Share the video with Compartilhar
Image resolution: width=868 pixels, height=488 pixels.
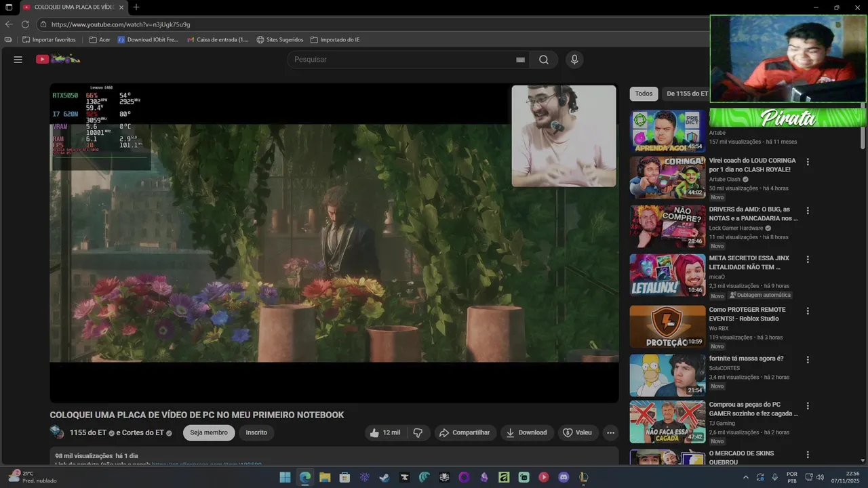tap(464, 432)
